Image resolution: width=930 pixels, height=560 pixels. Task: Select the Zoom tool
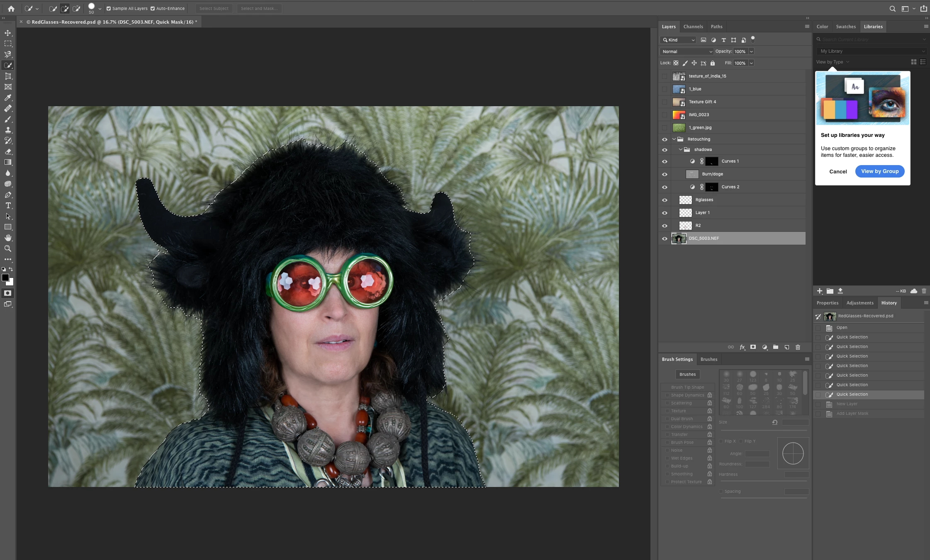[x=8, y=248]
